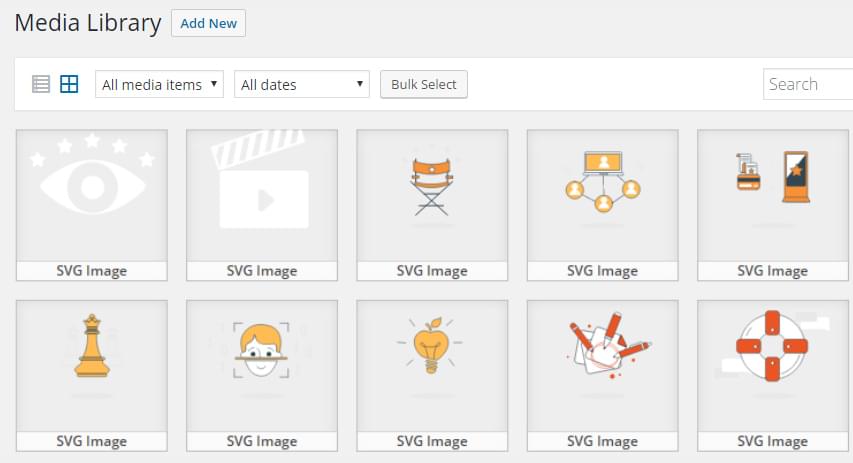Select the lifebuoy SVG image

click(772, 366)
